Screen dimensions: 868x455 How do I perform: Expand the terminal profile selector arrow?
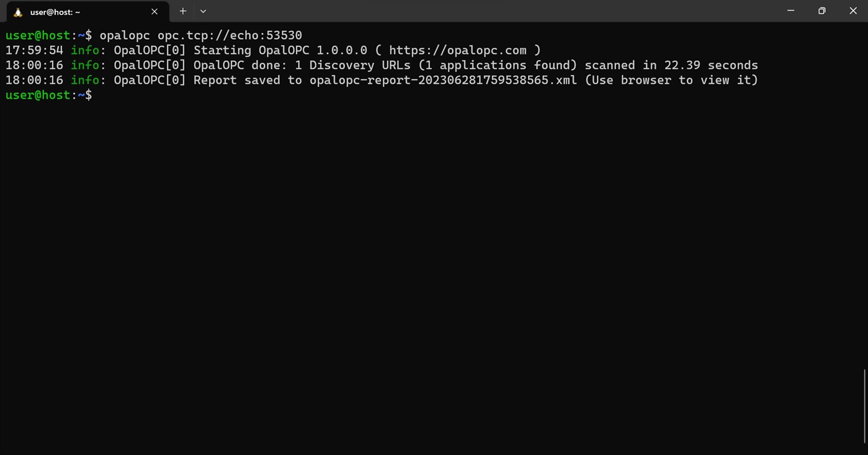[203, 11]
